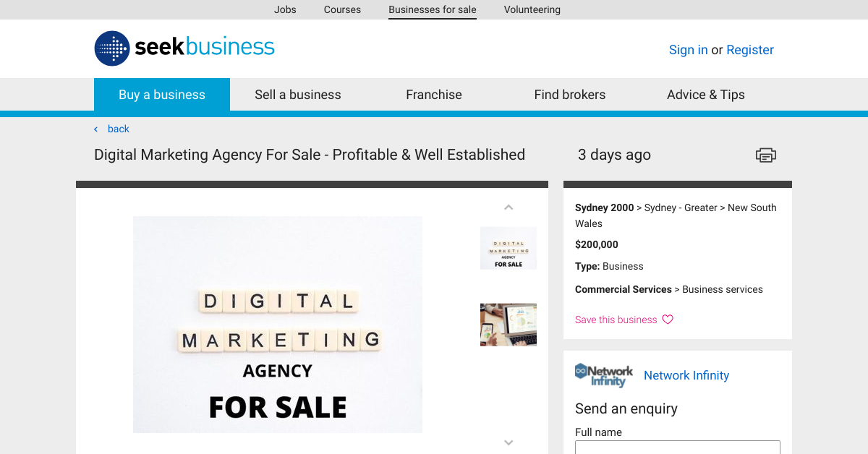The image size is (868, 454).
Task: Click the Network Infinity logo
Action: point(603,375)
